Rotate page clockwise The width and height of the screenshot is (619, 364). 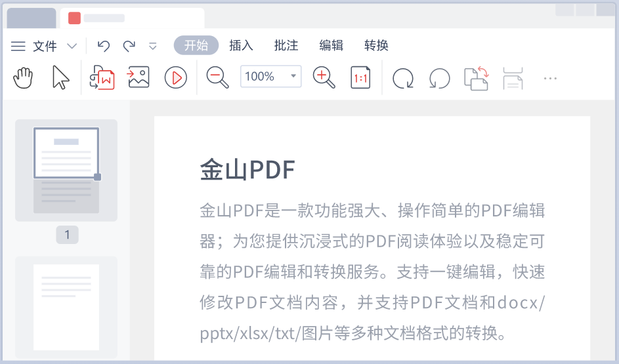point(403,78)
